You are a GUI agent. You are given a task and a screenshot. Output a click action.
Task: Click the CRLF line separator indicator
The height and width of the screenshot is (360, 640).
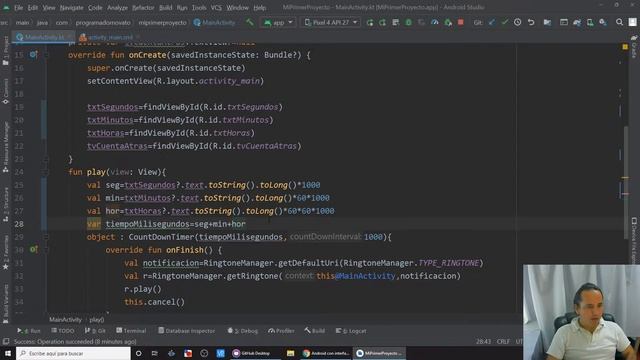pos(503,342)
